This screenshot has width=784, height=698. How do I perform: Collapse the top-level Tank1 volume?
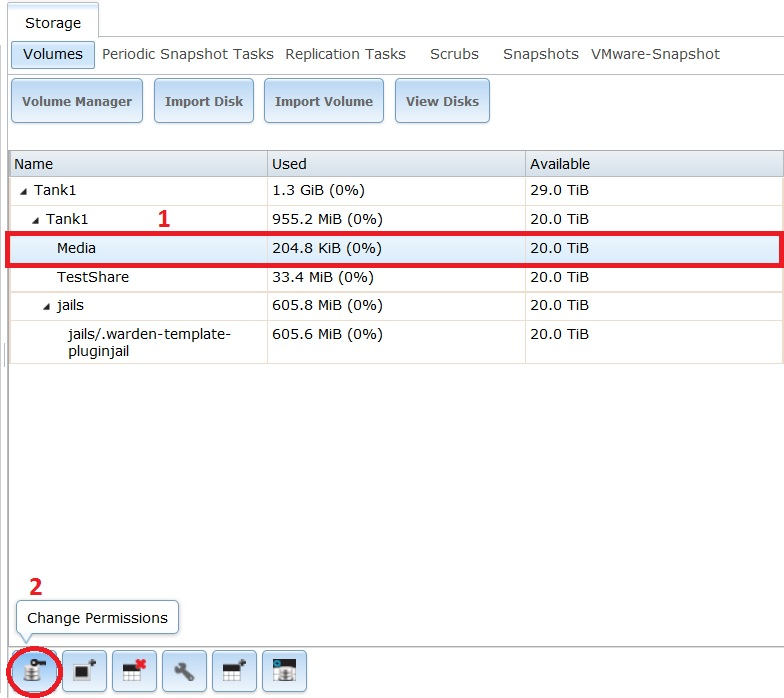24,191
